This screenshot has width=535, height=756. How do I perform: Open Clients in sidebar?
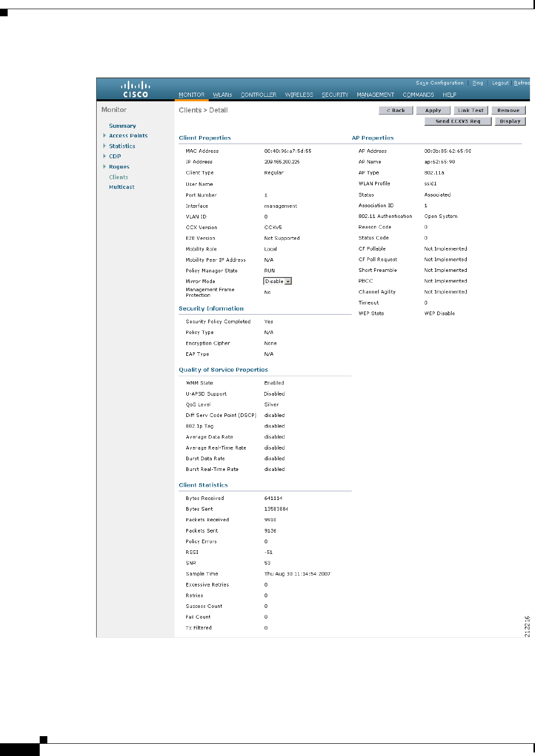[119, 177]
